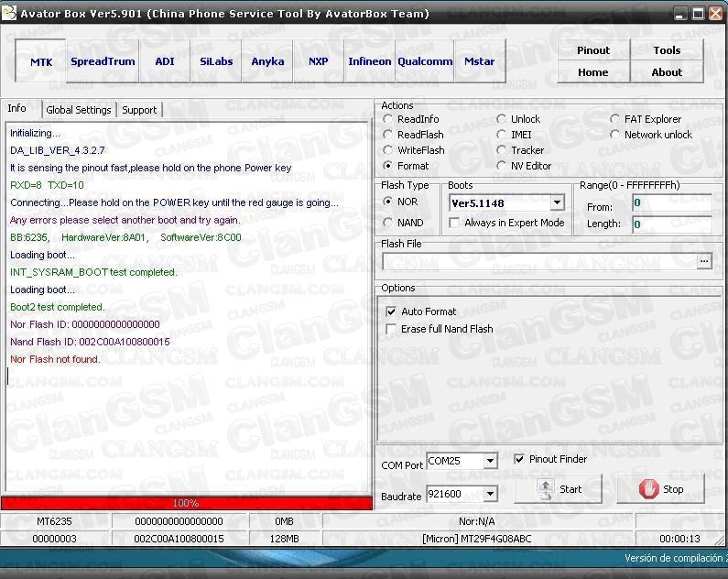Click 'Nand Flash ID: 002C00A100800015' log line
Viewport: 728px width, 579px height.
[x=90, y=343]
